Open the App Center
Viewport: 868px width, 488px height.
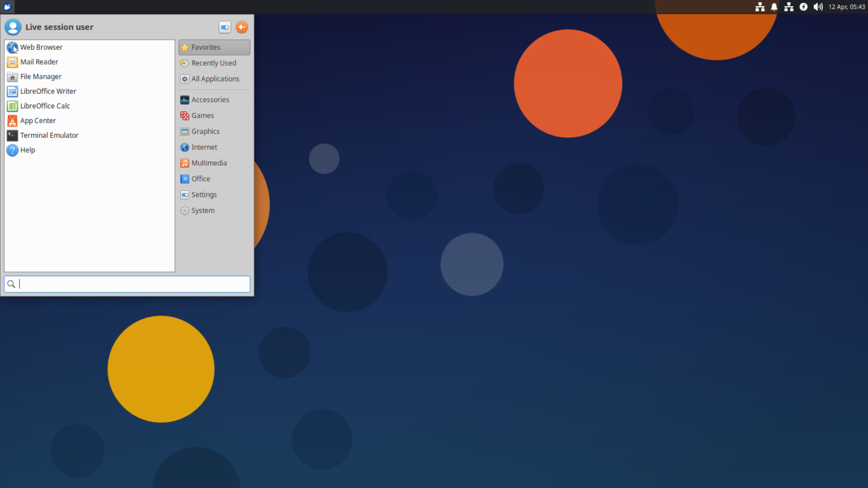38,121
